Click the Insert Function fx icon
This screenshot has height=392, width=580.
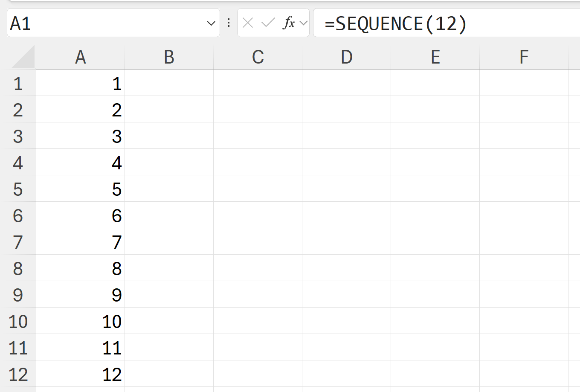click(289, 23)
